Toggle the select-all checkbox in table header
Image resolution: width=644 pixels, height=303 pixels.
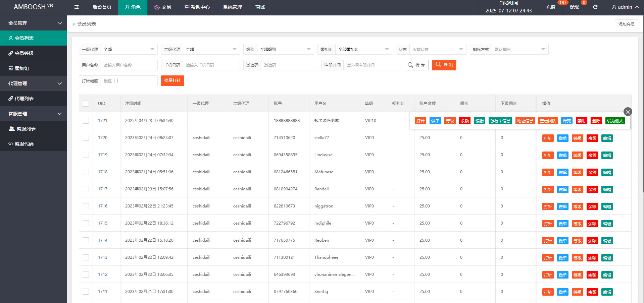point(86,104)
